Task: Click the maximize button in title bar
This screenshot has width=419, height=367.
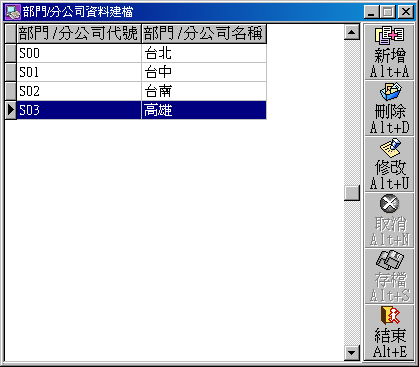Action: pos(388,12)
